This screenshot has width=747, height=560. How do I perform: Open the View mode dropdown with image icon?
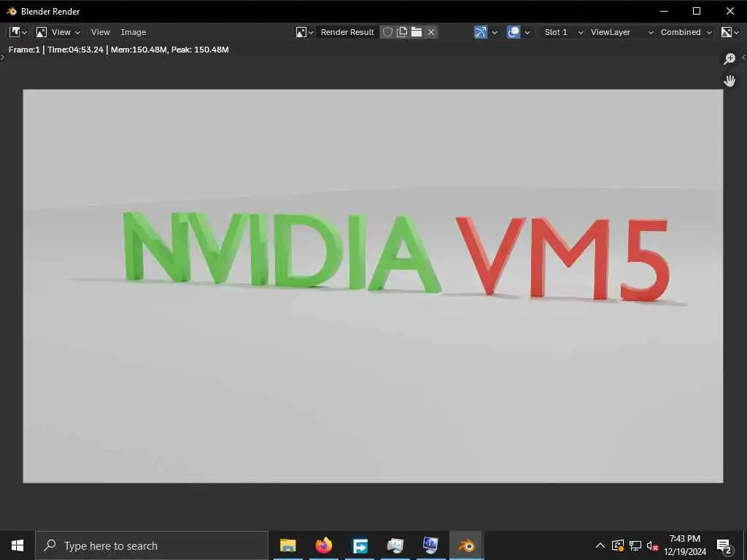[58, 32]
